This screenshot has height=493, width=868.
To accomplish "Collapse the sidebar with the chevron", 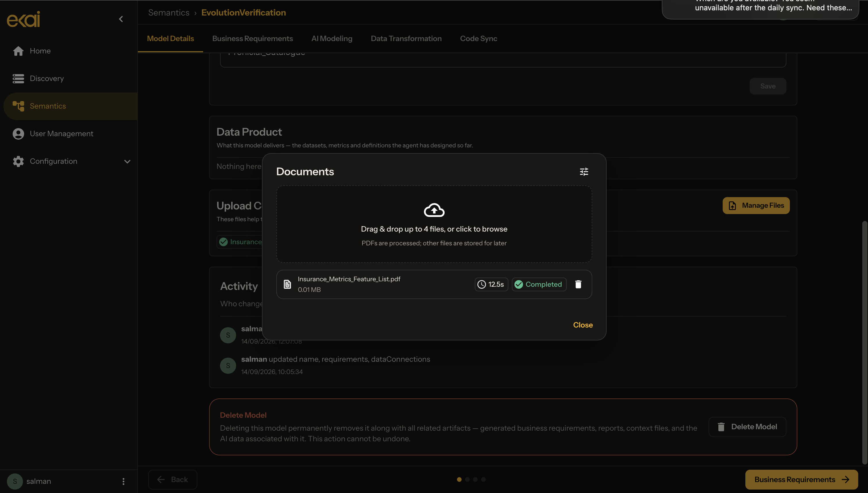I will coord(121,19).
